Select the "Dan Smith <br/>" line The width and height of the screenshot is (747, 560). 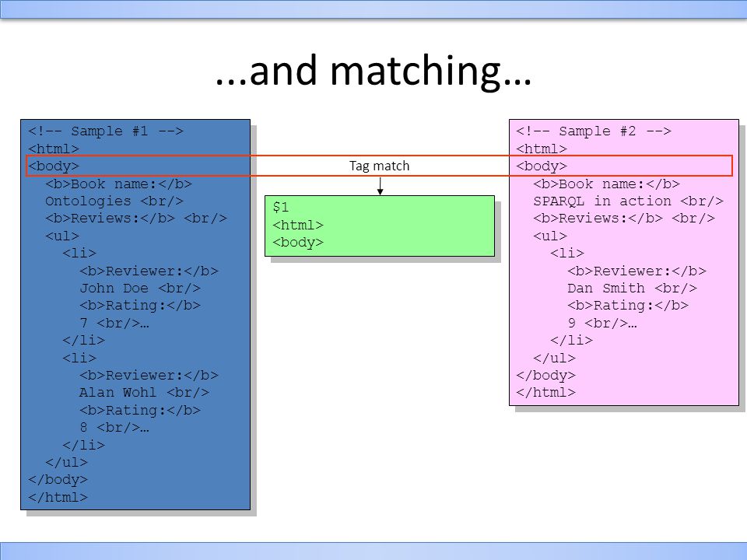click(632, 288)
